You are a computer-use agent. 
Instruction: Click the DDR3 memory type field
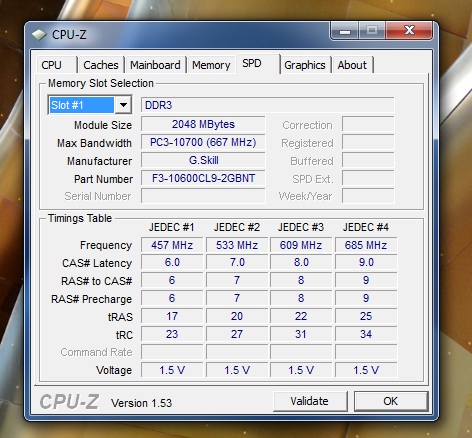(268, 105)
